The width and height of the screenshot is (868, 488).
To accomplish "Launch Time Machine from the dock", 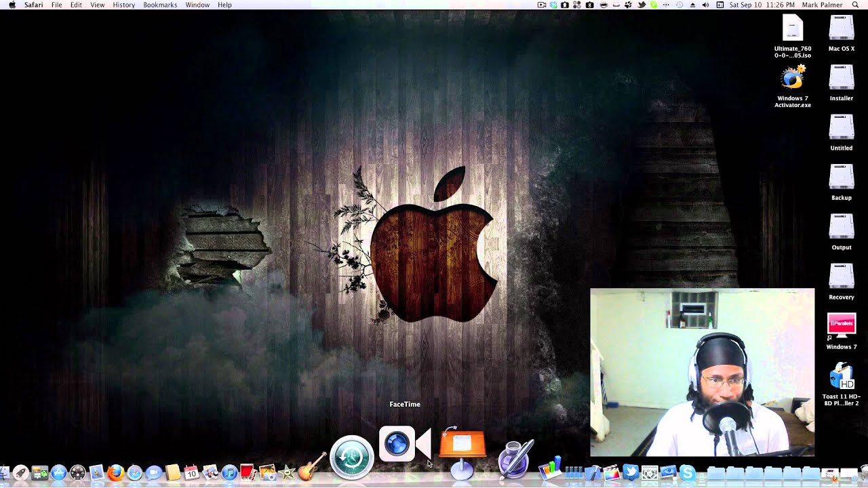I will click(352, 457).
